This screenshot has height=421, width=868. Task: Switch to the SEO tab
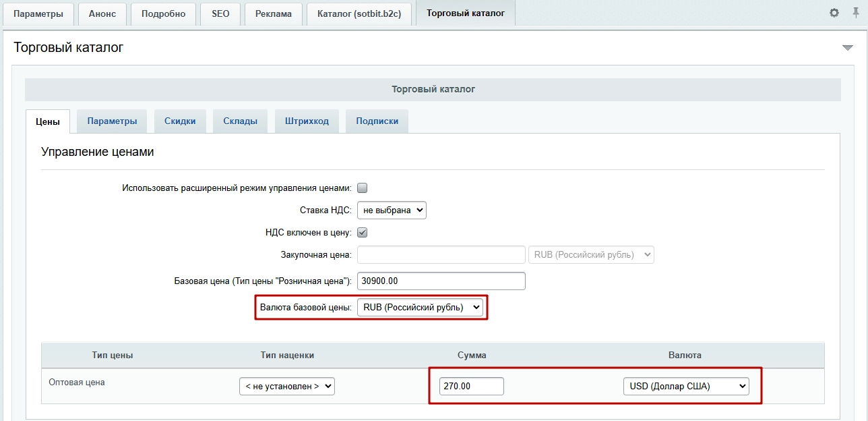[x=220, y=13]
